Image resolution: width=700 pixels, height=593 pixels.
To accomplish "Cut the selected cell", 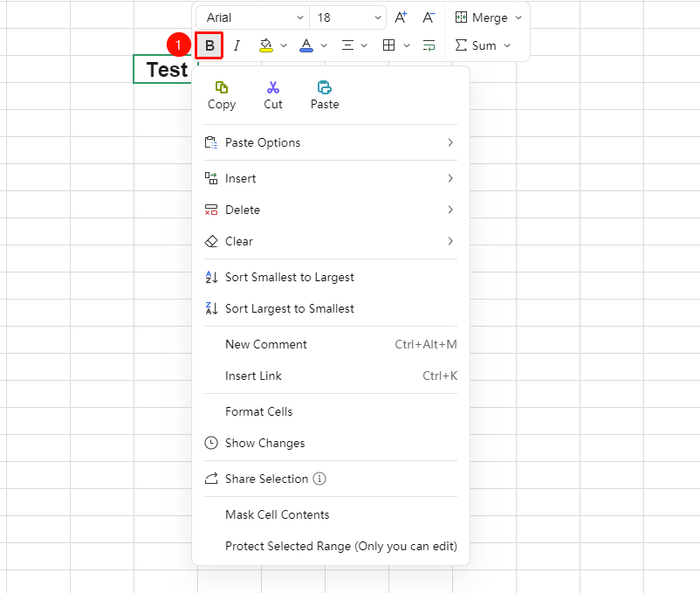I will pos(273,95).
